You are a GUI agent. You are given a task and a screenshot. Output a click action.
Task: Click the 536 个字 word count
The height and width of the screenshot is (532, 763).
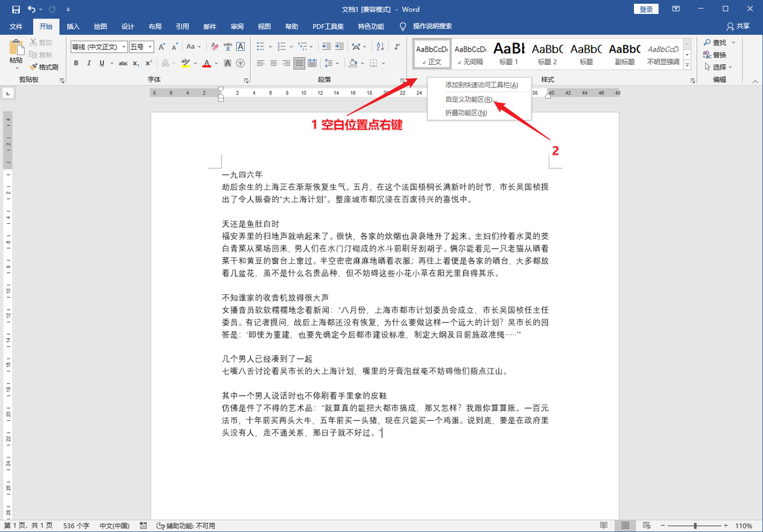pos(76,526)
